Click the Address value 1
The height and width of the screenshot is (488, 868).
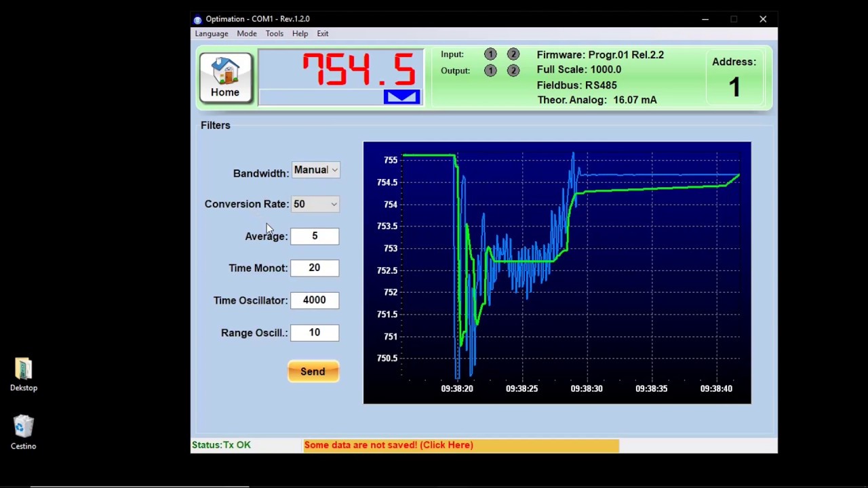[x=734, y=87]
